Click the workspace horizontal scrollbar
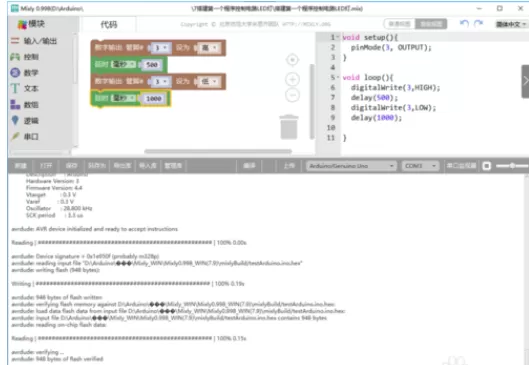 point(218,151)
